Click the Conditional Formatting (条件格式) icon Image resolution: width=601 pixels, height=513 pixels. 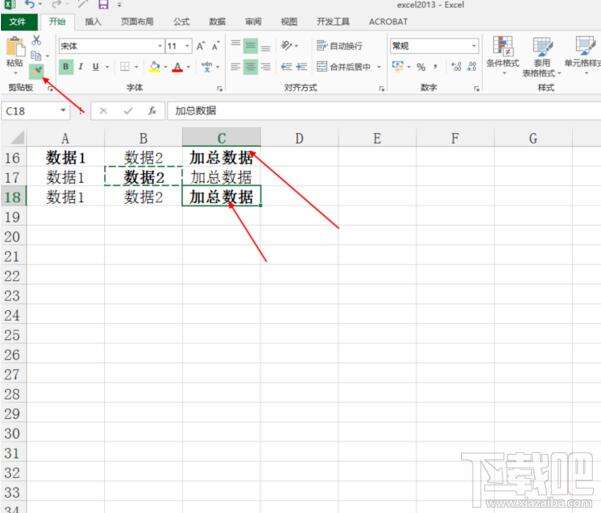click(502, 50)
